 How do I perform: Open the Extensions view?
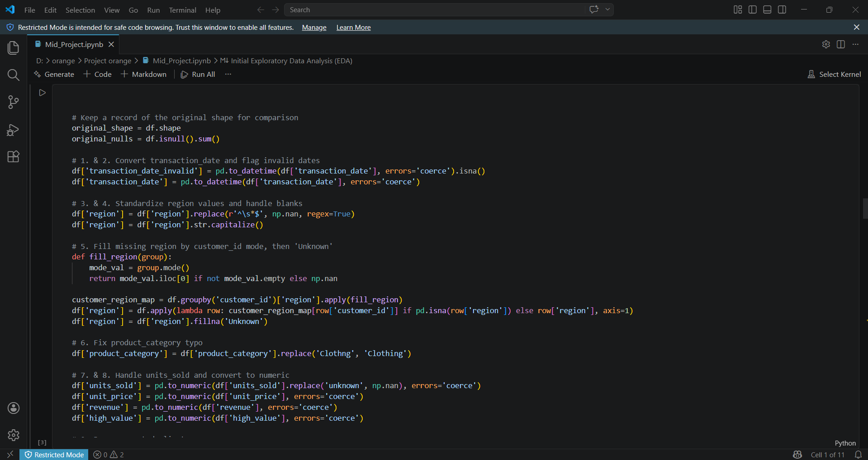pyautogui.click(x=14, y=157)
